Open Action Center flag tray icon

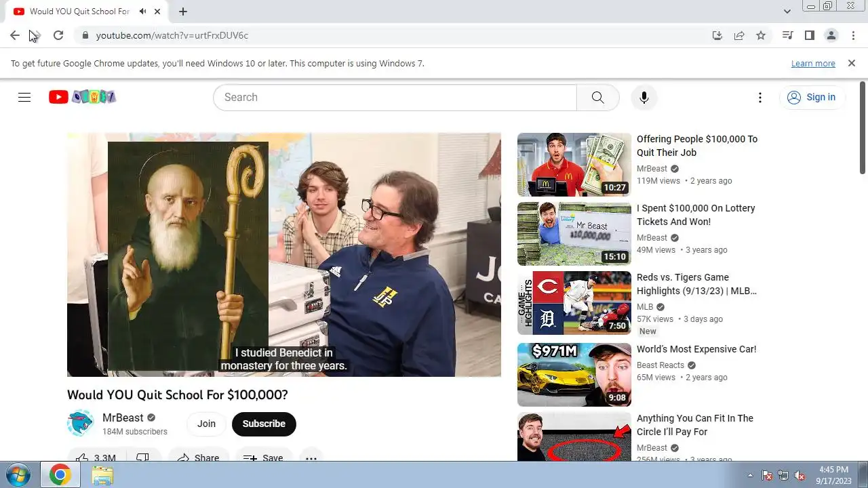(x=767, y=475)
